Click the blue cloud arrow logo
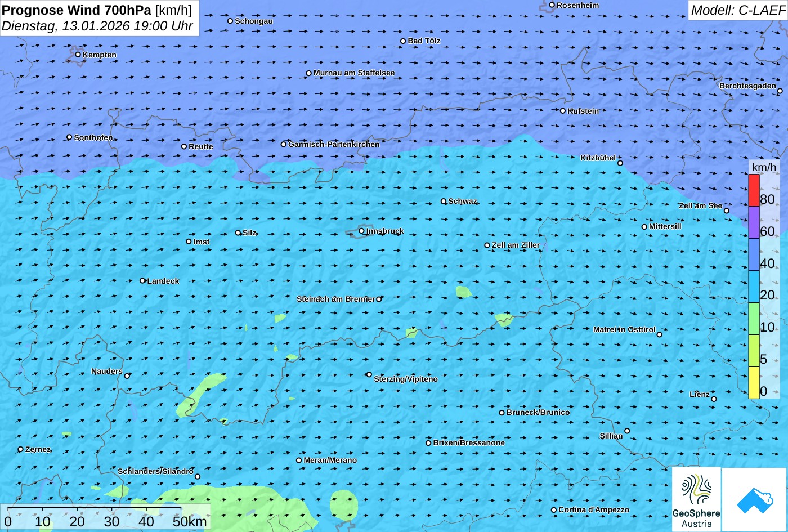 (x=754, y=500)
